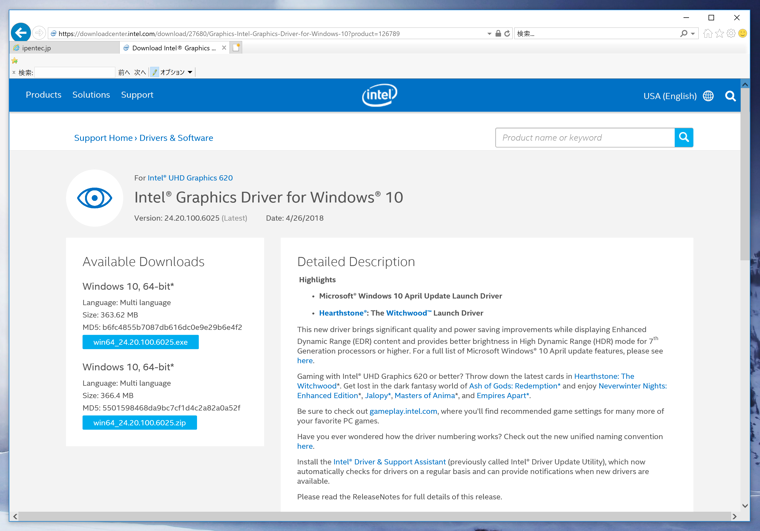Open Ash of Gods: Redemption link
The width and height of the screenshot is (760, 531).
tap(514, 386)
